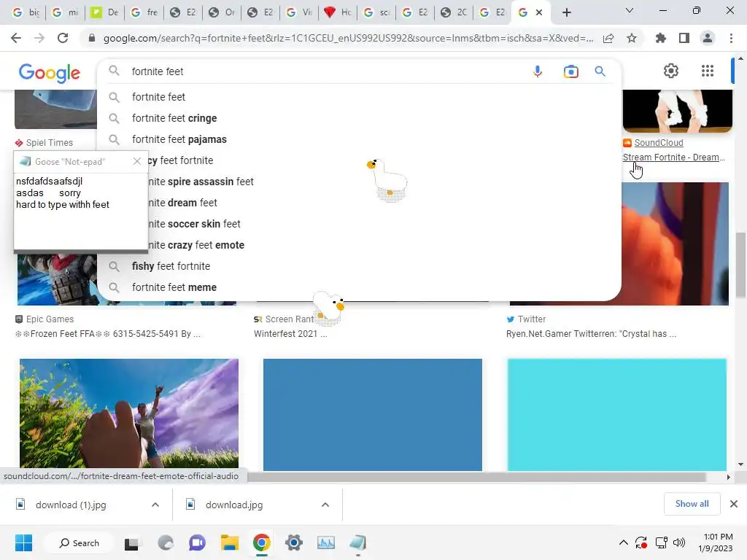Switch to the red gem 'Hc' tab
The image size is (747, 560).
click(337, 12)
